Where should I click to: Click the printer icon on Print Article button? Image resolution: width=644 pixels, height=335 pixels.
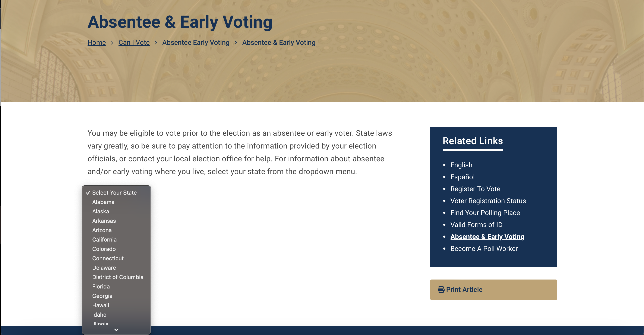[x=441, y=290]
